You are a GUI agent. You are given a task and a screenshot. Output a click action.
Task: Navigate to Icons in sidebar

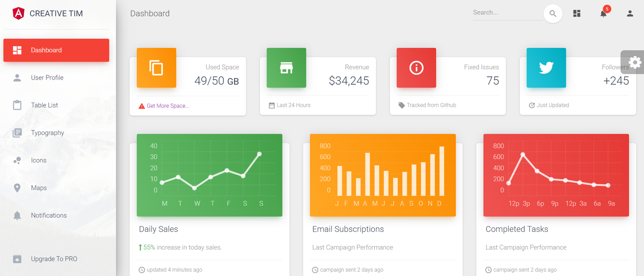pos(56,160)
